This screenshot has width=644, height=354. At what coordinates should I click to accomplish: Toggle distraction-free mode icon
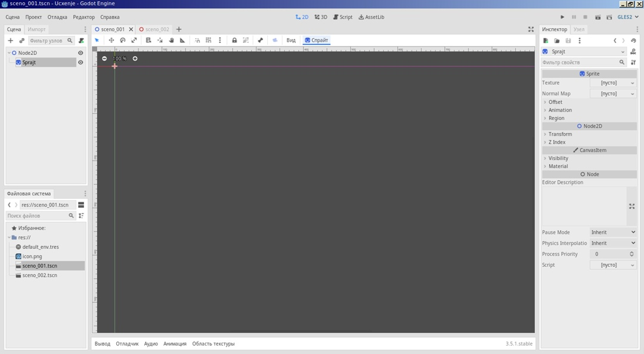[x=531, y=30]
